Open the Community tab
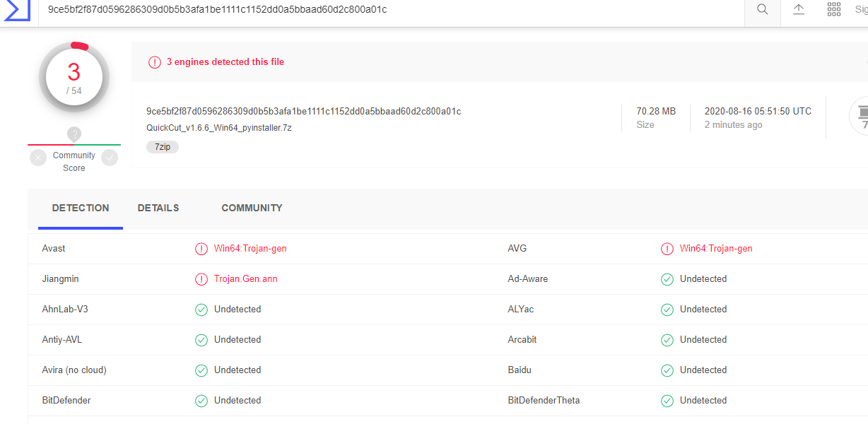 [x=252, y=208]
